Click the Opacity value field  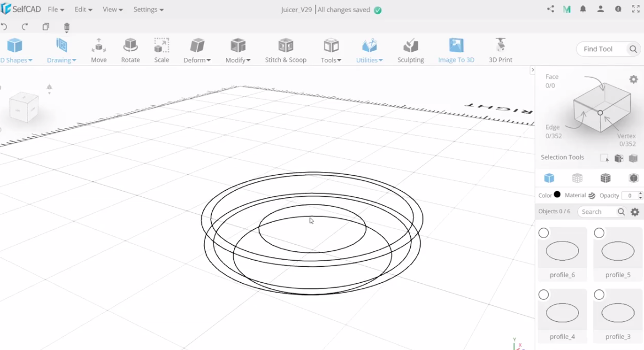[x=630, y=196]
